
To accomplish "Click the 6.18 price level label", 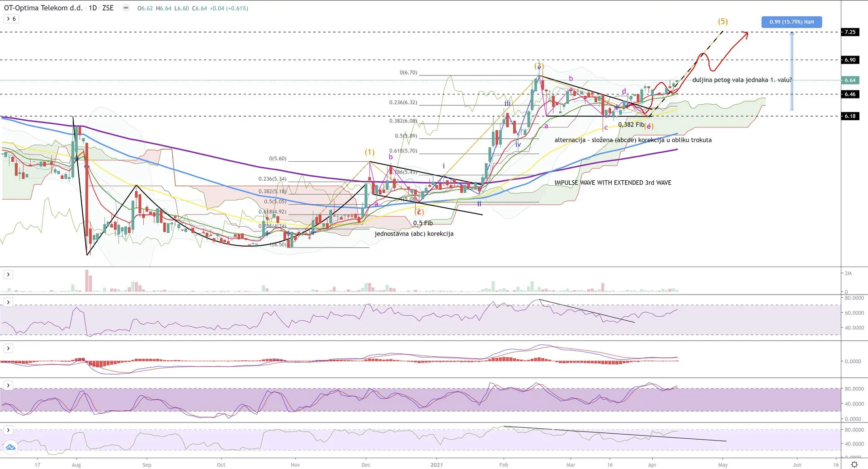I will pos(850,116).
